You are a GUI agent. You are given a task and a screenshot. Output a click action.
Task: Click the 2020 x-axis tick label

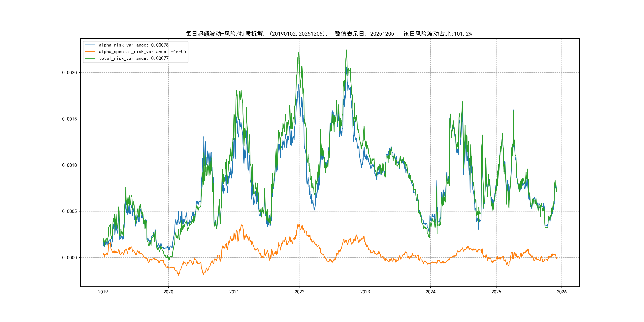(x=168, y=292)
